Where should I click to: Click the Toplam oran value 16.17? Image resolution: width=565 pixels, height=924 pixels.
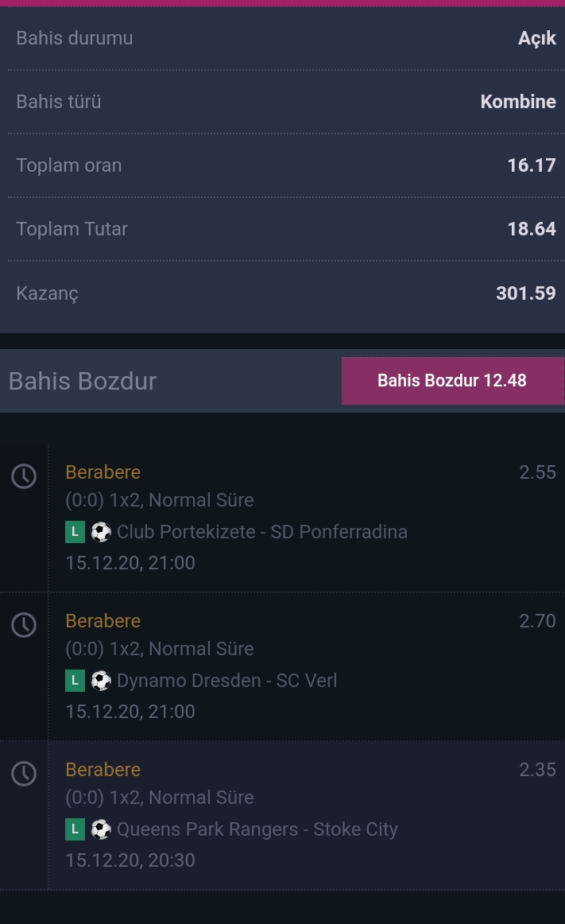(x=532, y=165)
